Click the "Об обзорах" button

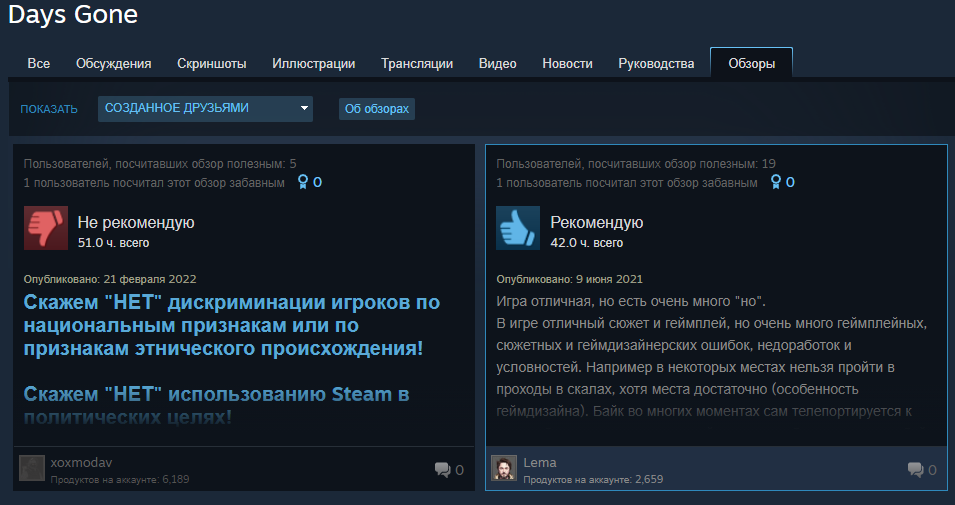click(376, 109)
